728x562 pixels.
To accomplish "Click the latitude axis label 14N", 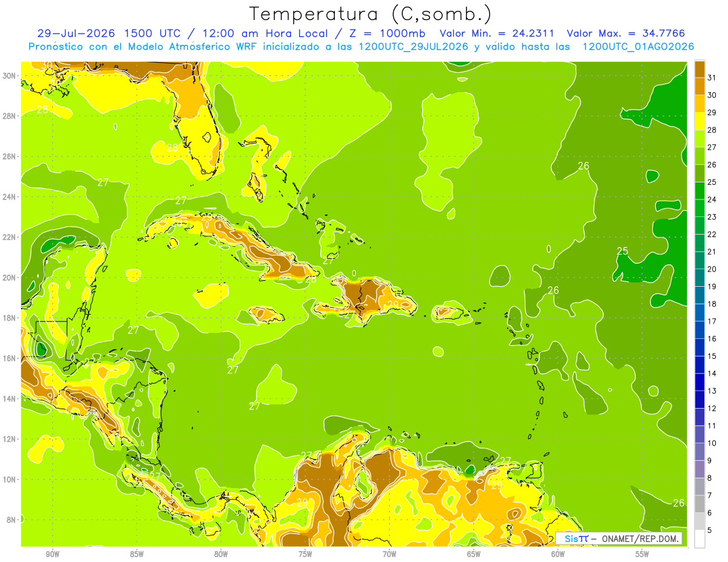I will [x=10, y=399].
